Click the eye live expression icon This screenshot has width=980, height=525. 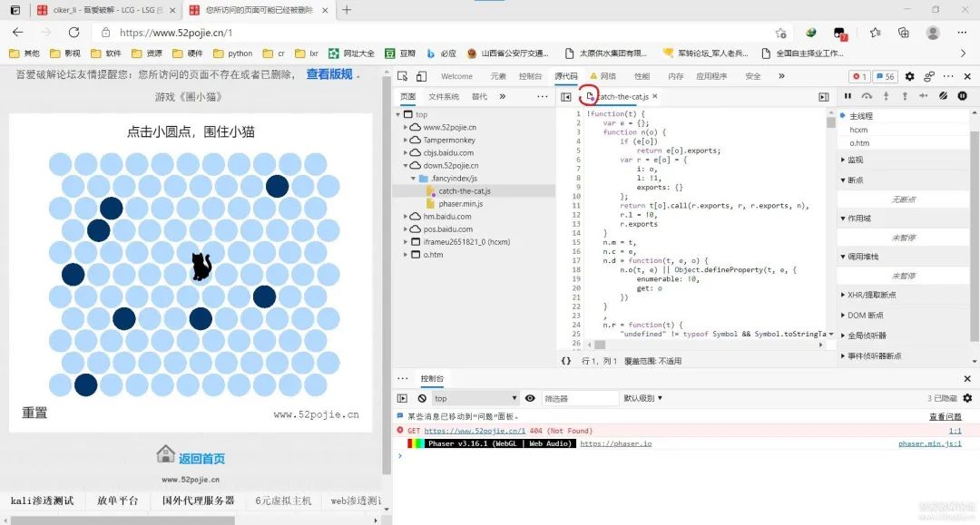coord(530,398)
